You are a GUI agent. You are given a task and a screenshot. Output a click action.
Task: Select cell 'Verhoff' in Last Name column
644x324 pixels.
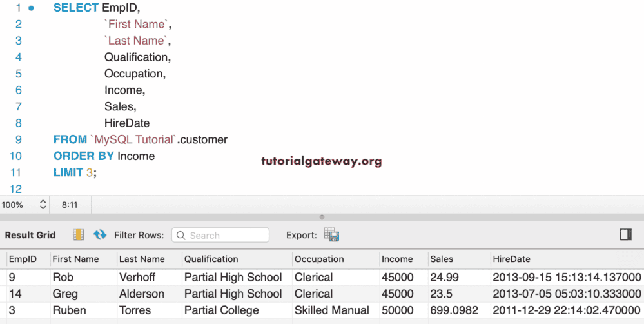click(137, 278)
